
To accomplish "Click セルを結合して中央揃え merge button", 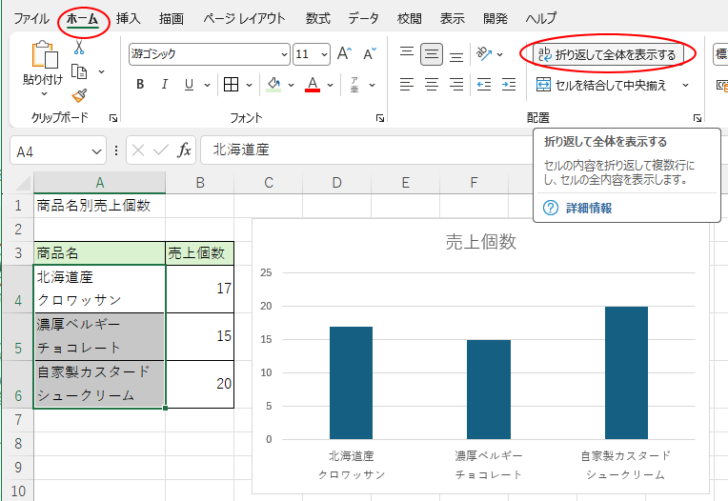I will (601, 85).
